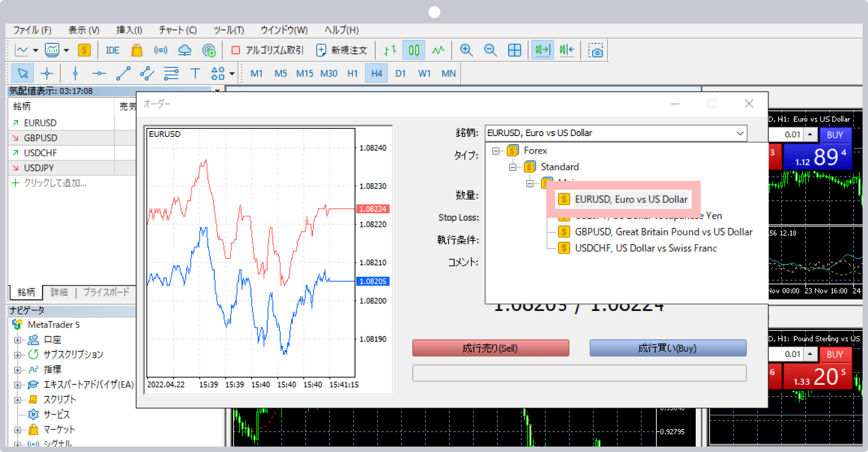This screenshot has height=452, width=868.
Task: Open the チャート (C) menu
Action: click(178, 30)
